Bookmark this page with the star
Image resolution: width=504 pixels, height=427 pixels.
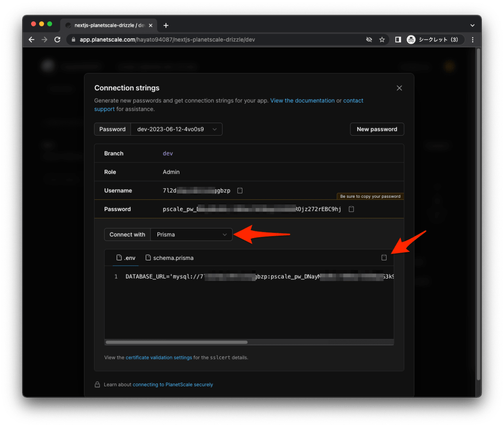click(x=382, y=39)
